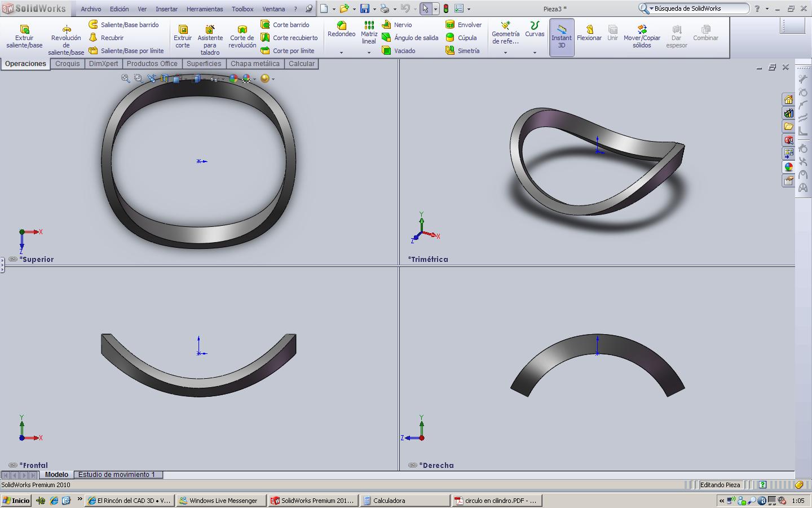Open the Insertar menu
This screenshot has width=812, height=508.
(x=166, y=9)
